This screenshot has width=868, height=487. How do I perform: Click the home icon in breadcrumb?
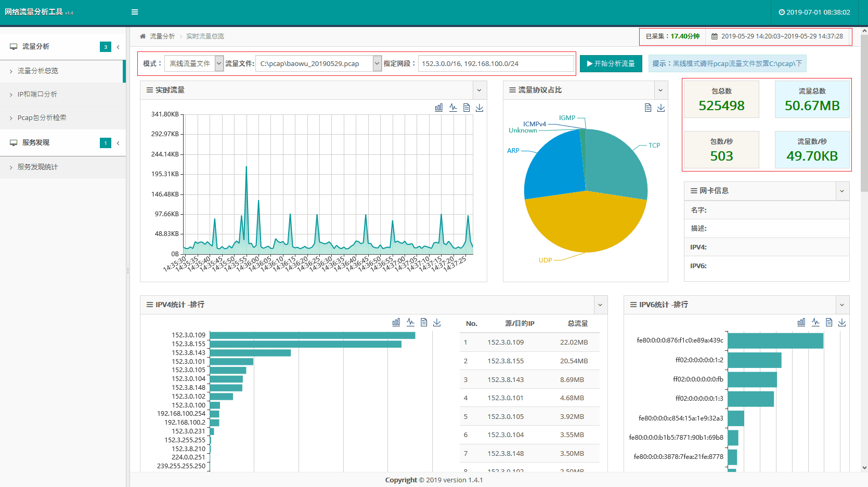[142, 36]
